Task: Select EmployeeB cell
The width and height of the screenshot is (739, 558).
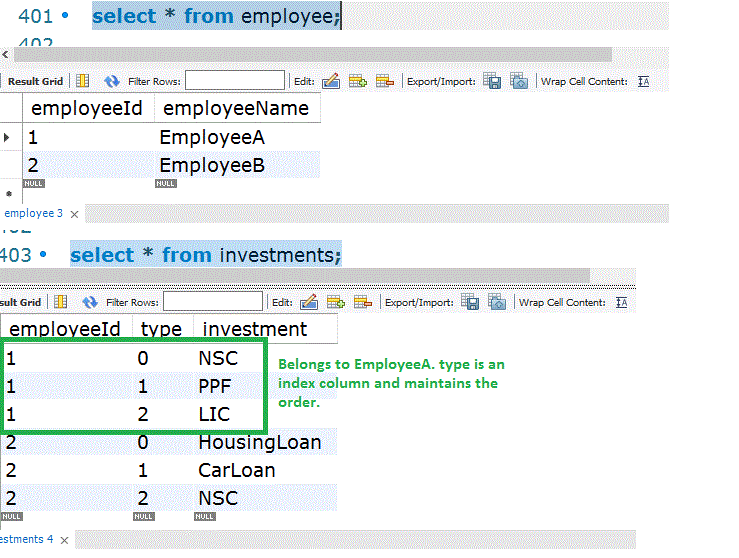Action: (238, 165)
